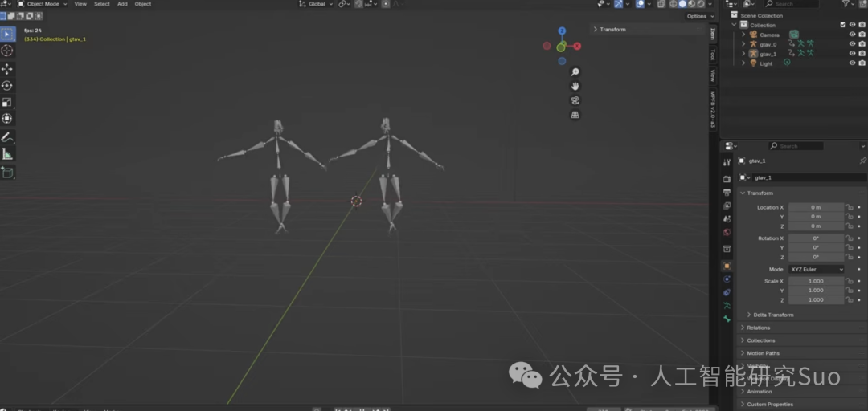Open the Object menu

[x=143, y=4]
